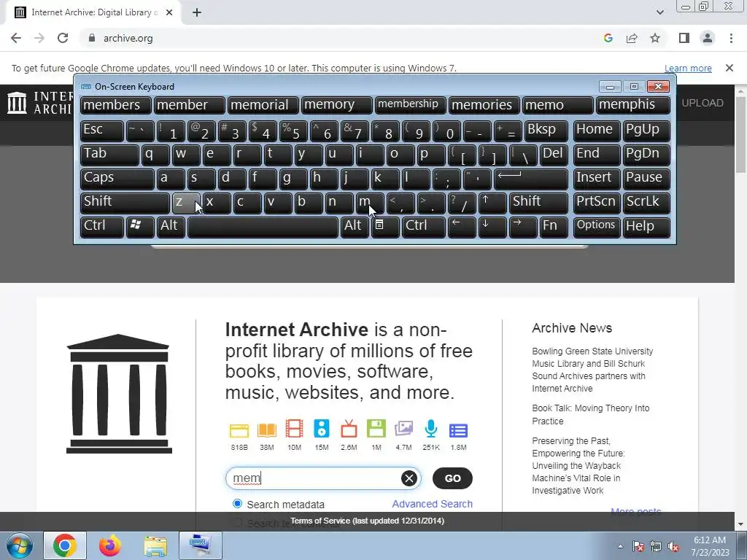Click the 'o' key on on-screen keyboard
Screen dimensions: 747x560
click(x=400, y=155)
